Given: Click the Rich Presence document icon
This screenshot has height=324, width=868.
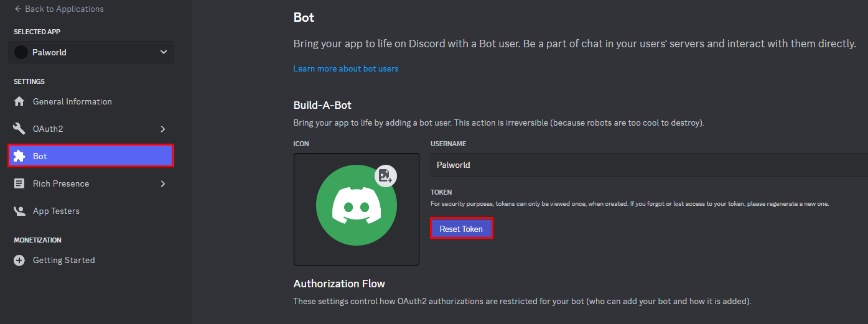Looking at the screenshot, I should click(20, 183).
